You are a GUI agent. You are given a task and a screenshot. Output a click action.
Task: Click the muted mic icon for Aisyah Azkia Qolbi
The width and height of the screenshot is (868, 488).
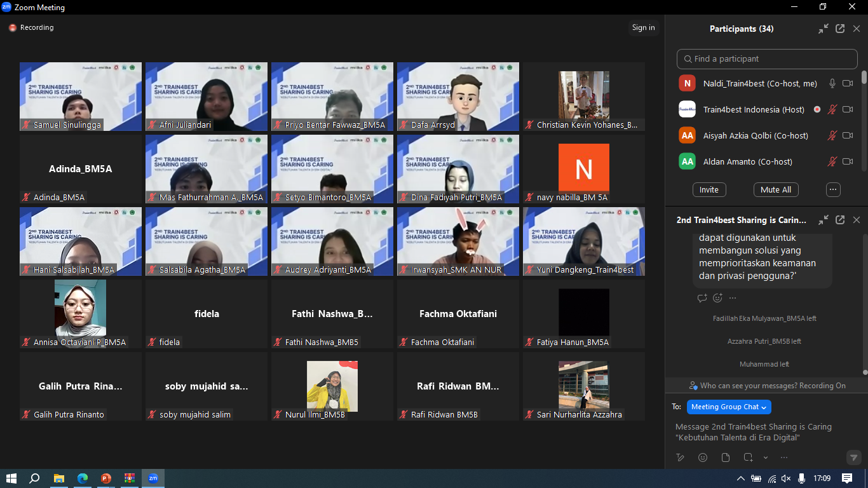coord(832,135)
